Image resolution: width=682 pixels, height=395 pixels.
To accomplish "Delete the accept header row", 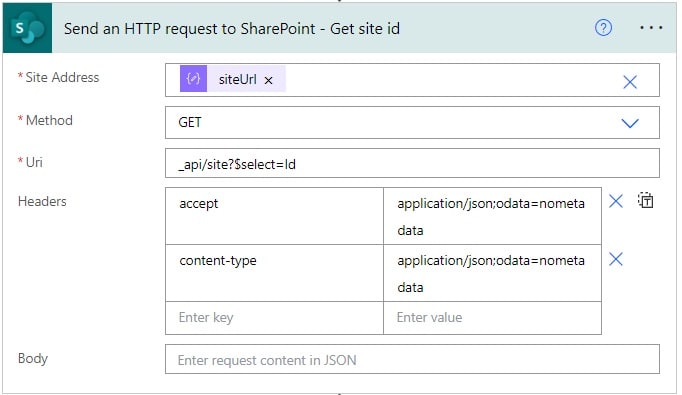I will 615,201.
